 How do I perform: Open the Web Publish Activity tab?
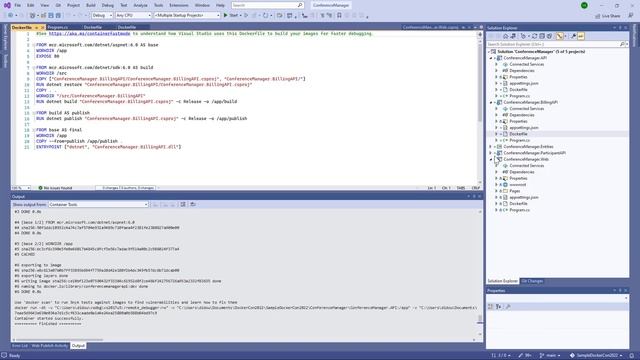(x=49, y=346)
